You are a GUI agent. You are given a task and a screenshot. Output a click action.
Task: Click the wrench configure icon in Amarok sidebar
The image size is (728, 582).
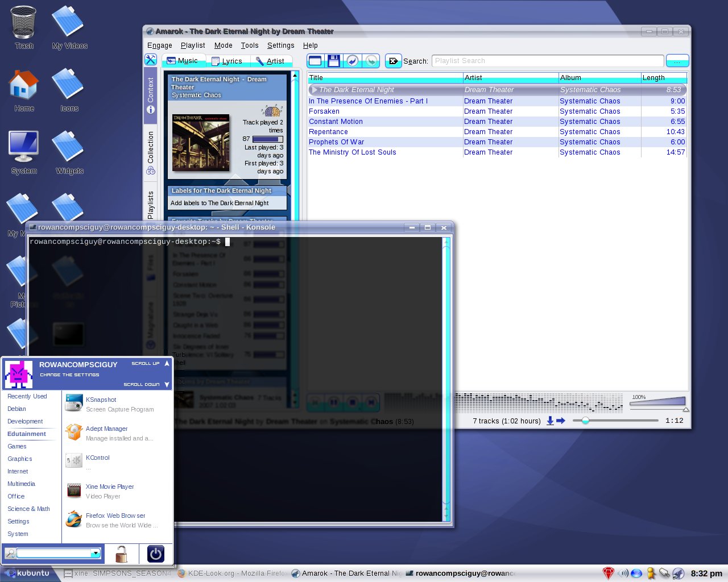point(151,60)
